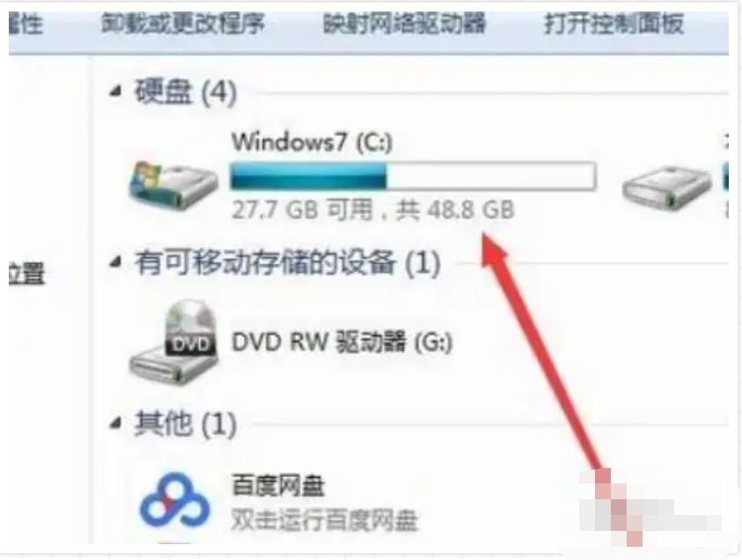
Task: Click 映射网络驱动器 in the toolbar
Action: [405, 24]
